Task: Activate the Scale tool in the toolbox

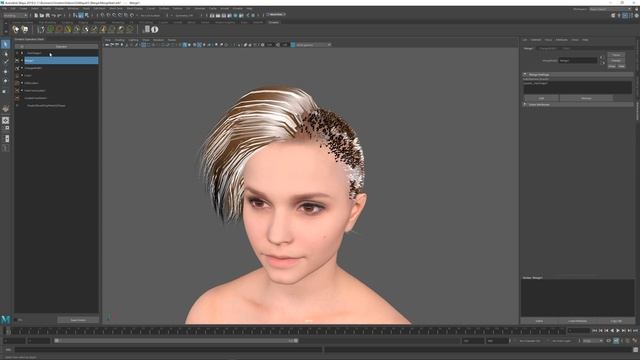Action: tap(5, 91)
